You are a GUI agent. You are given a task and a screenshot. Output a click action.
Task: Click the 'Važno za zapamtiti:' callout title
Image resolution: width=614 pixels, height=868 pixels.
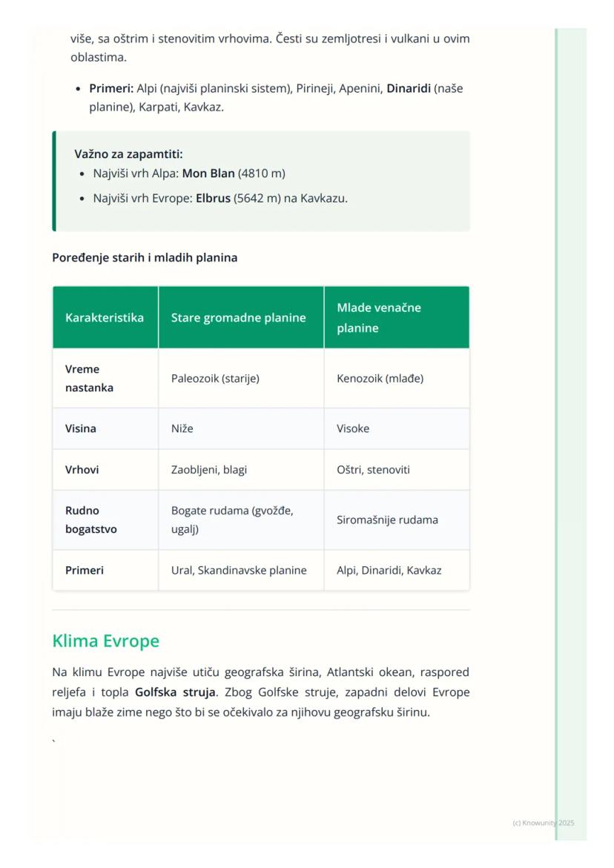point(128,154)
